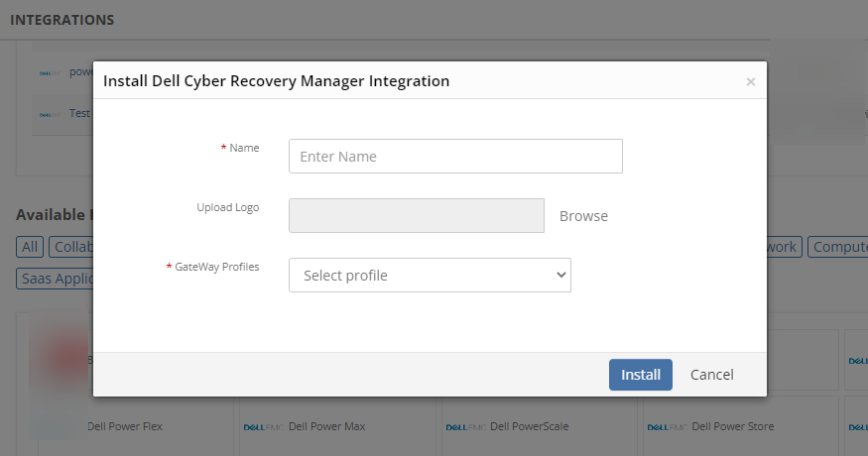This screenshot has width=868, height=456.
Task: Cancel the integration install dialog
Action: click(711, 375)
